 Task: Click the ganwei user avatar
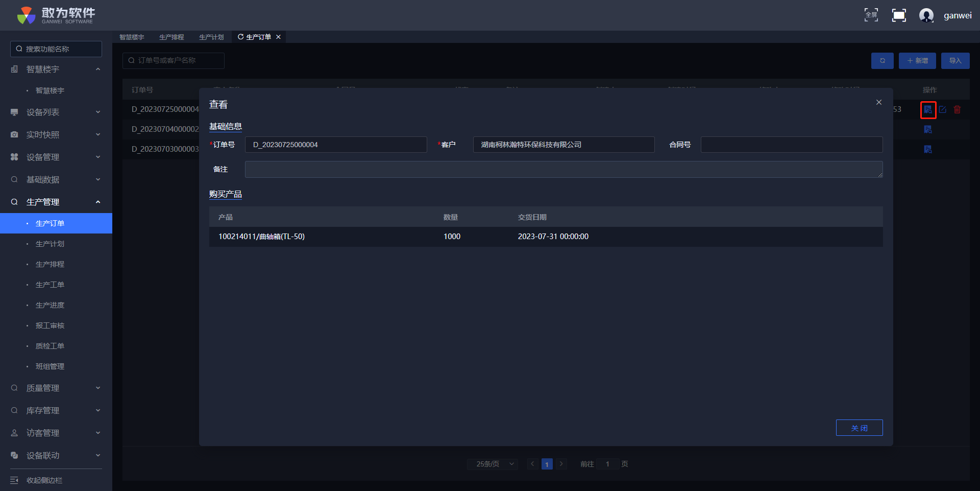(926, 15)
